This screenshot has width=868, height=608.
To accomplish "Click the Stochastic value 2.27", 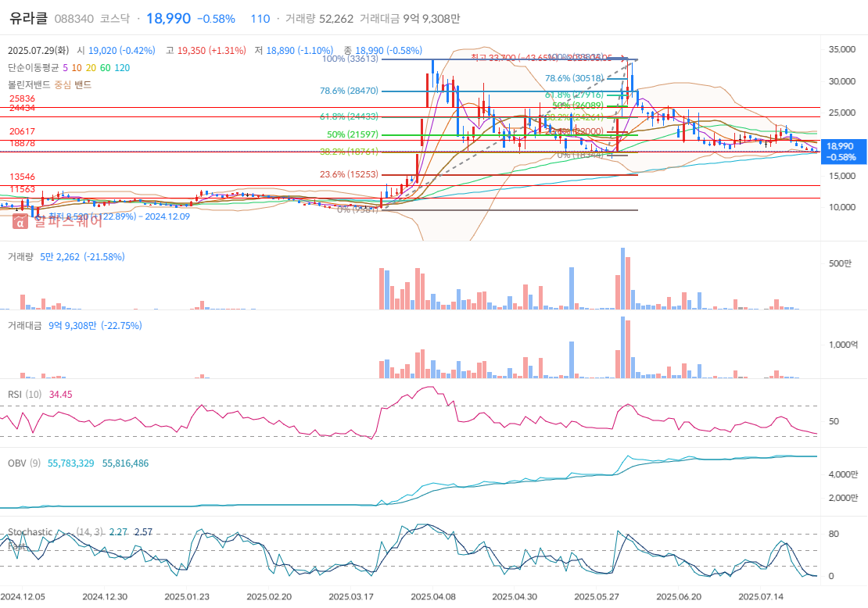I will [118, 532].
